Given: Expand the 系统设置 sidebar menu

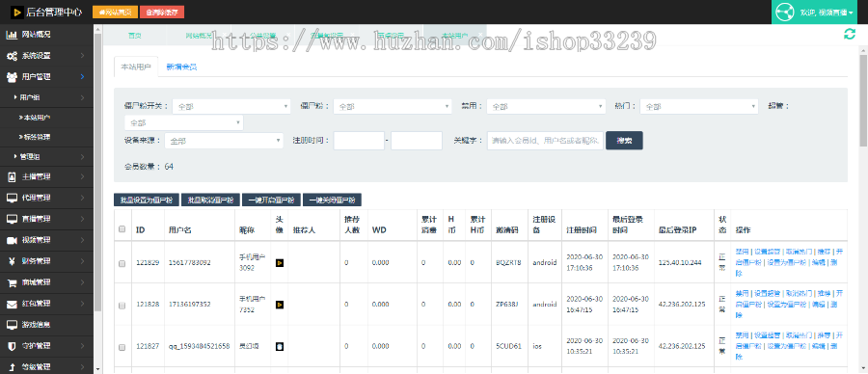Looking at the screenshot, I should click(x=47, y=56).
